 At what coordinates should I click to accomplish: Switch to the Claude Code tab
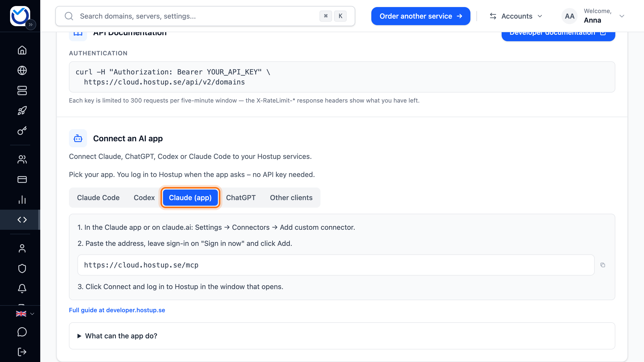pos(98,198)
